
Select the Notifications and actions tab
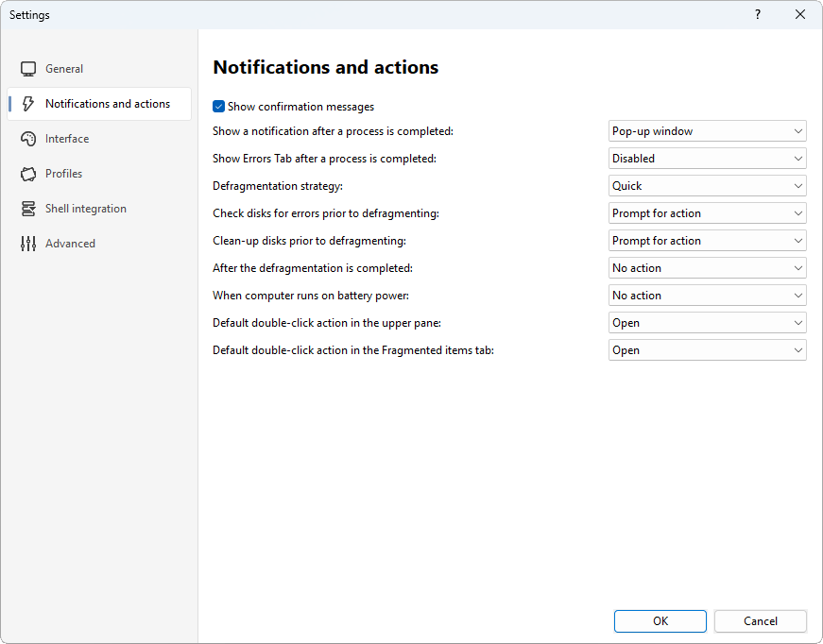coord(99,104)
